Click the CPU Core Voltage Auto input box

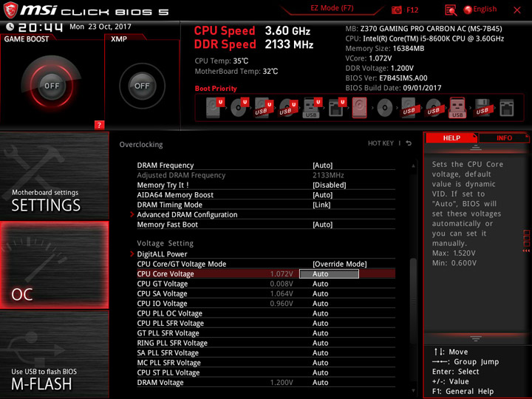pyautogui.click(x=329, y=274)
